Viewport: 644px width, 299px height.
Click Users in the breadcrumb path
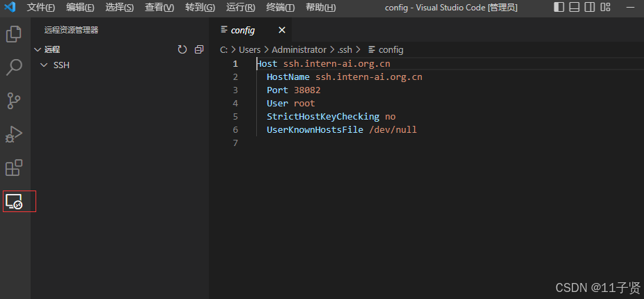tap(250, 49)
